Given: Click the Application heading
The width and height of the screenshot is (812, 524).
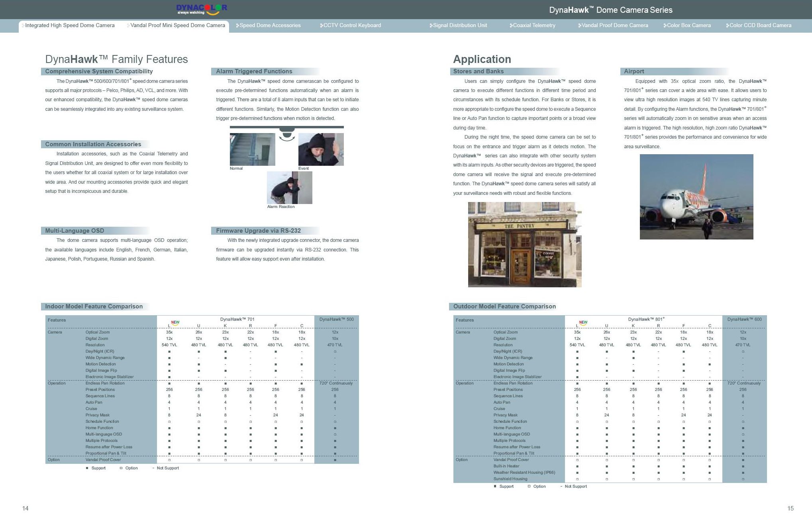Looking at the screenshot, I should pos(482,59).
